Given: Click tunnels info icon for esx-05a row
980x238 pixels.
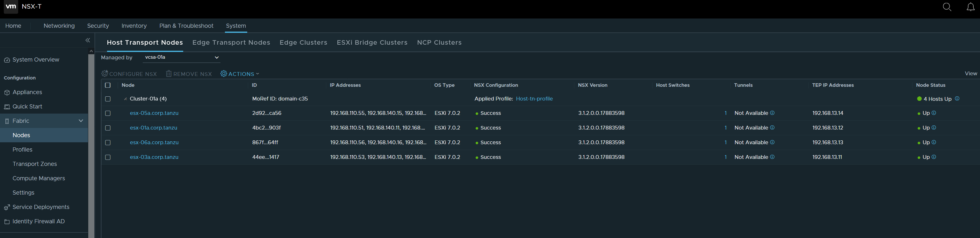Looking at the screenshot, I should pos(772,113).
